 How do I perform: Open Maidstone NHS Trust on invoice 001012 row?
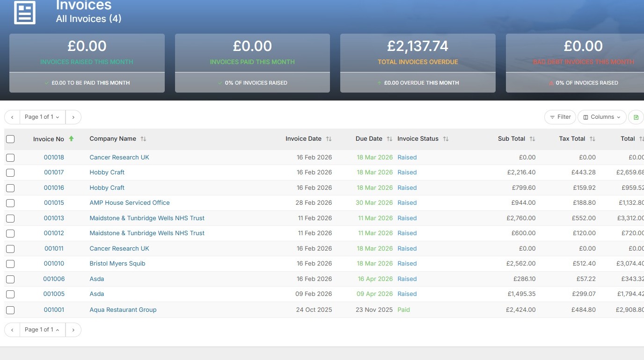coord(147,233)
